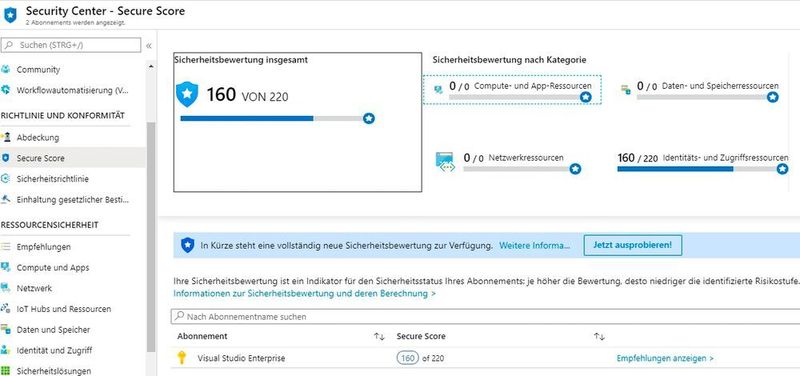The image size is (800, 376).
Task: Click the Netzwerk icon
Action: pyautogui.click(x=6, y=288)
